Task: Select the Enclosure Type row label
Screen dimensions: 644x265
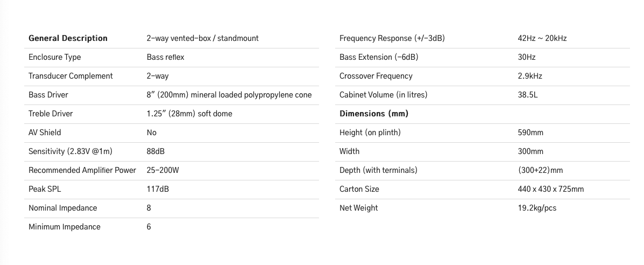Action: click(x=54, y=57)
